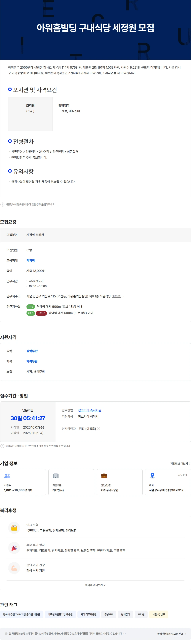The width and height of the screenshot is (191, 644).
Task: Click the 사원수 1,001 ~ 10,000명 이하 card
Action: click(x=23, y=482)
